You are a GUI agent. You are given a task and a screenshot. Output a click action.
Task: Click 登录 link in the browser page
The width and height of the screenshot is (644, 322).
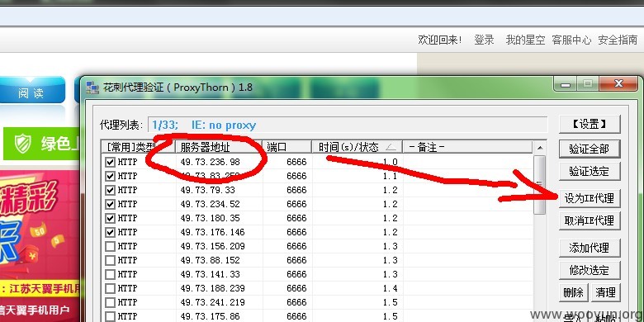click(x=484, y=40)
